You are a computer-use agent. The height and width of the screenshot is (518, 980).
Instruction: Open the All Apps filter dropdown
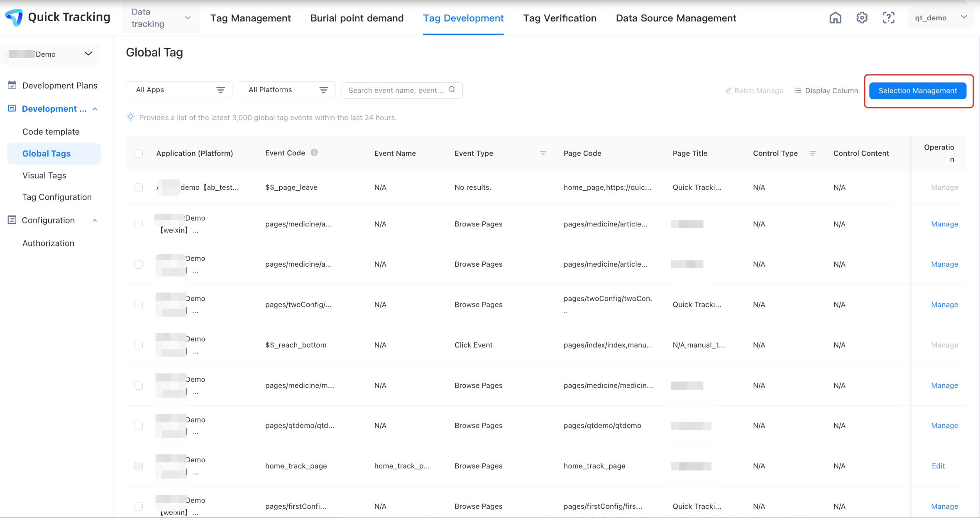pos(179,90)
